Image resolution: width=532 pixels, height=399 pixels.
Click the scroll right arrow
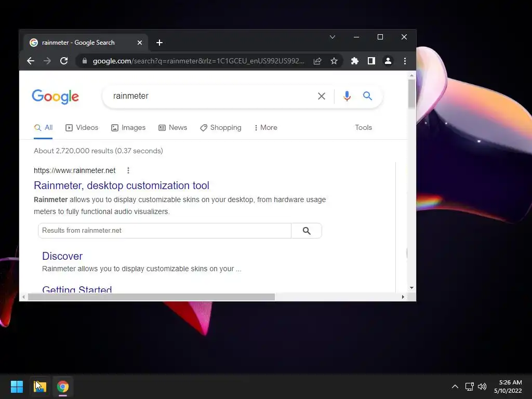click(x=403, y=297)
